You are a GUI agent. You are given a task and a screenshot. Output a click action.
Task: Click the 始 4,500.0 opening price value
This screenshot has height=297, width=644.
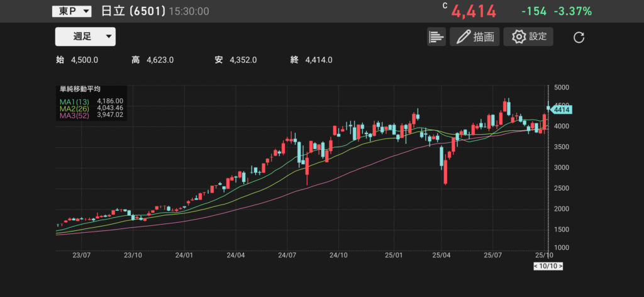coord(85,60)
